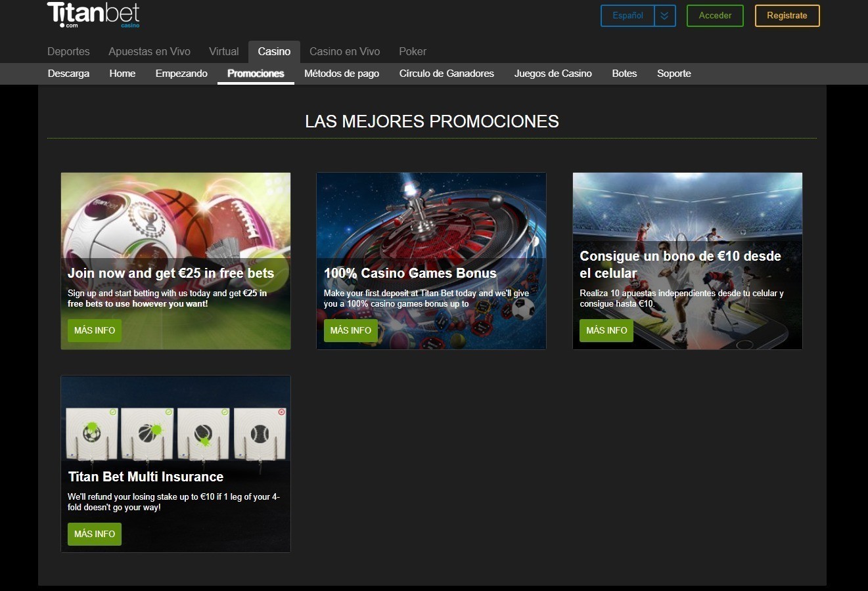Click 'LAS MEJORES PROMOCIONES' heading
Screen dimensions: 868x591
coord(432,121)
